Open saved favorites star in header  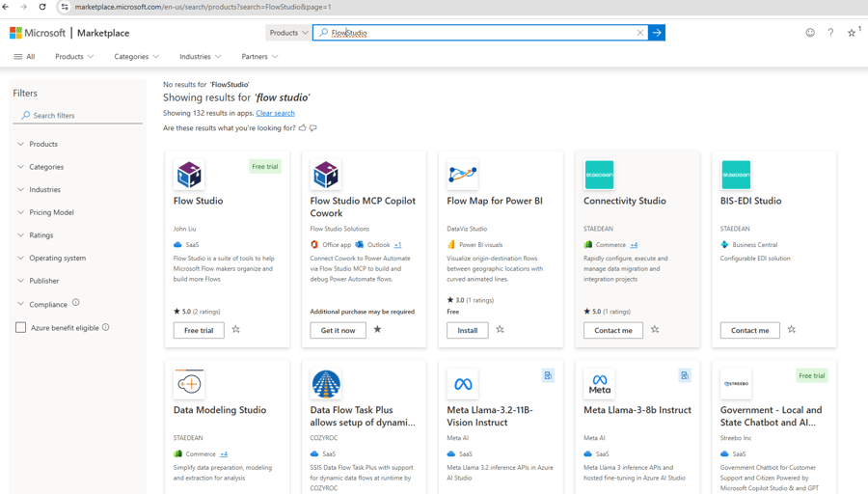pyautogui.click(x=852, y=33)
